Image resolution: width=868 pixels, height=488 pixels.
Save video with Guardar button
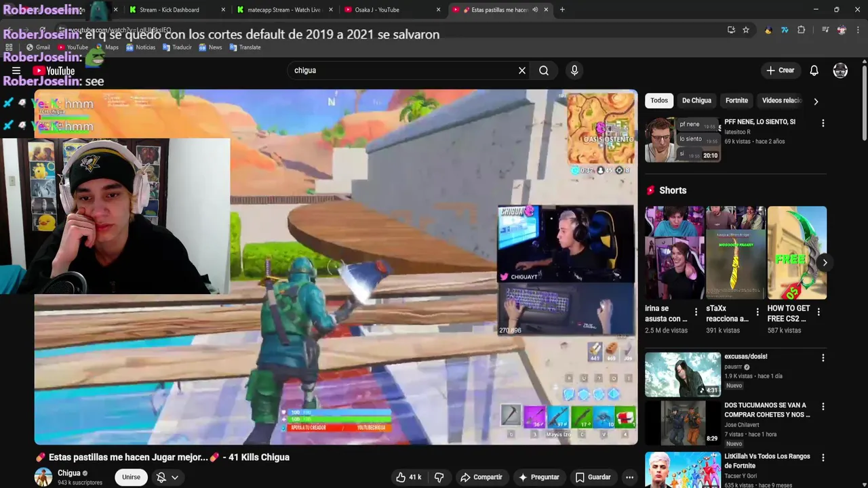[x=593, y=477]
